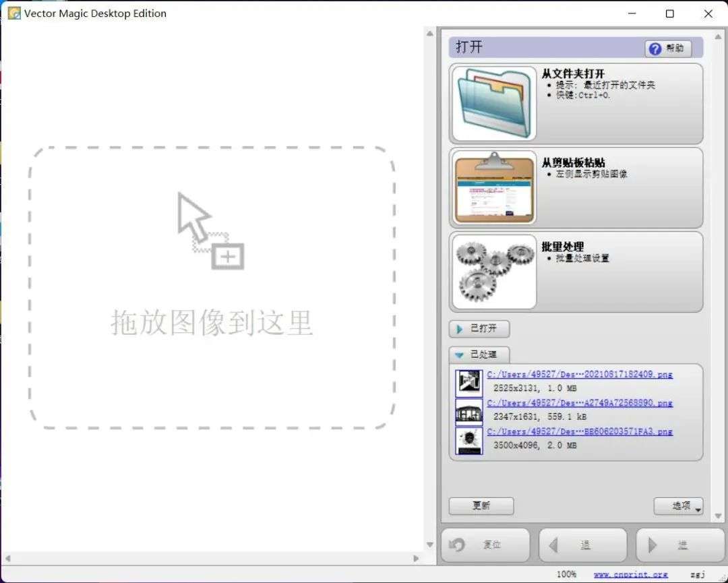Maximize the Vector Magic window
Image resolution: width=728 pixels, height=583 pixels.
[669, 13]
